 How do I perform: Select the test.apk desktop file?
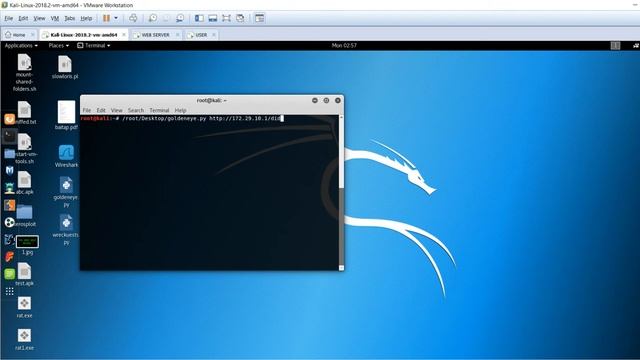[24, 274]
